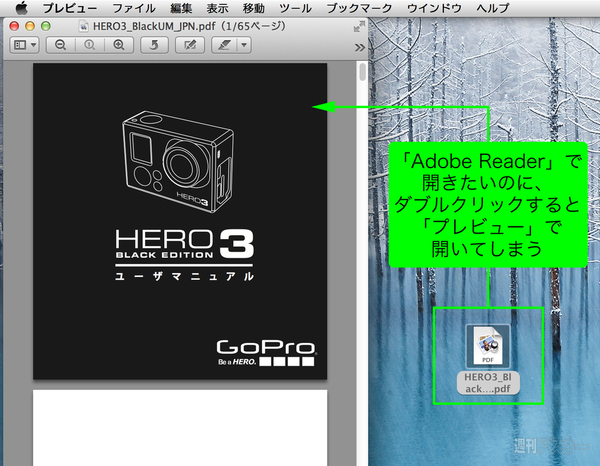
Task: Open the 表示 menu
Action: coord(217,8)
